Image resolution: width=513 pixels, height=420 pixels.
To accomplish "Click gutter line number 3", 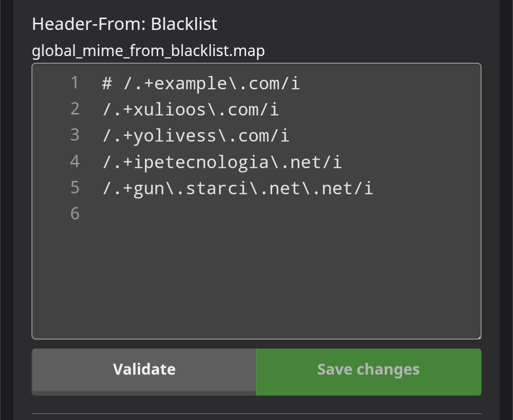I will [x=75, y=135].
